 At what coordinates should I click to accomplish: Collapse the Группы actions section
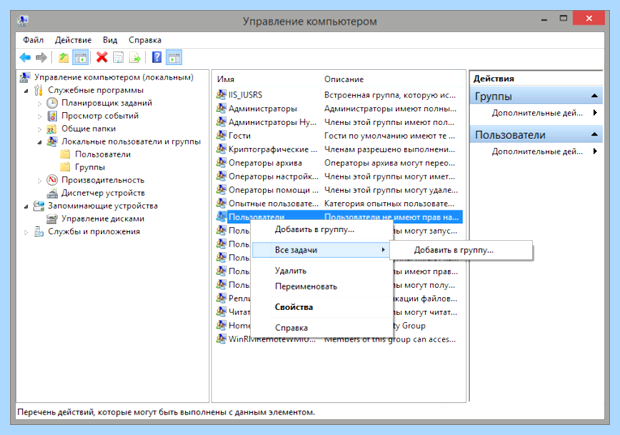tap(594, 96)
